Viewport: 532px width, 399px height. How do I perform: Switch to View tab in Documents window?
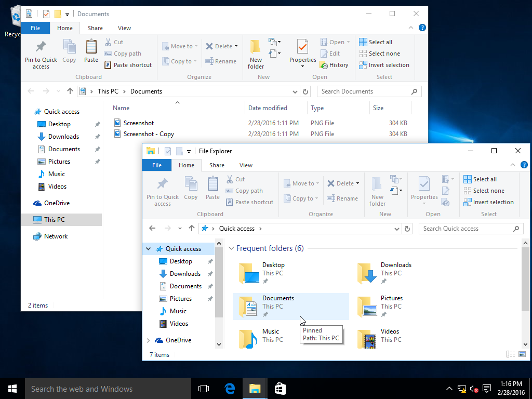pyautogui.click(x=124, y=28)
